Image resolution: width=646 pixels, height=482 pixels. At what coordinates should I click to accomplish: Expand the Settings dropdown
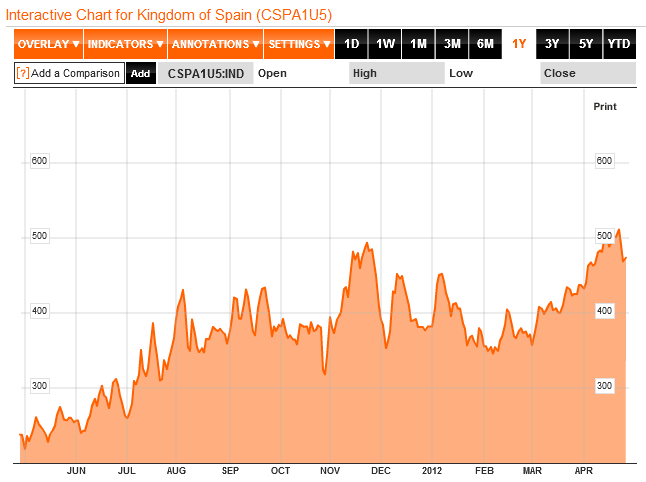299,44
